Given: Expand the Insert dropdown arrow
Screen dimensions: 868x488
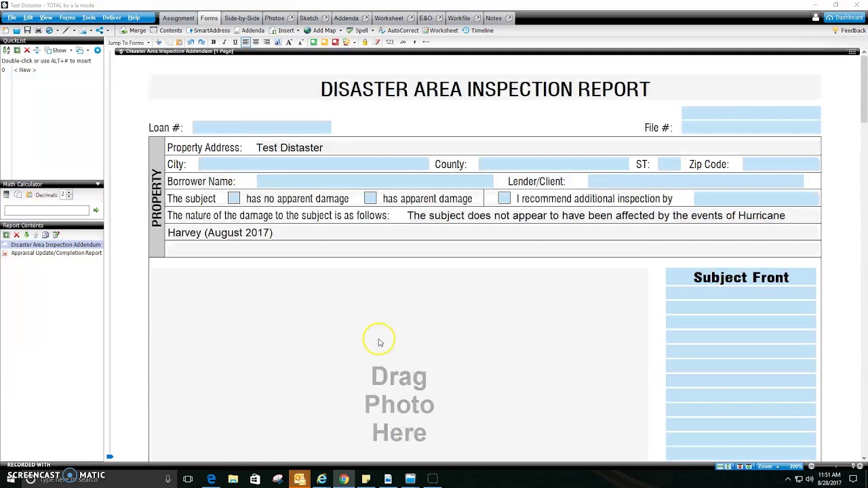Looking at the screenshot, I should (x=298, y=30).
